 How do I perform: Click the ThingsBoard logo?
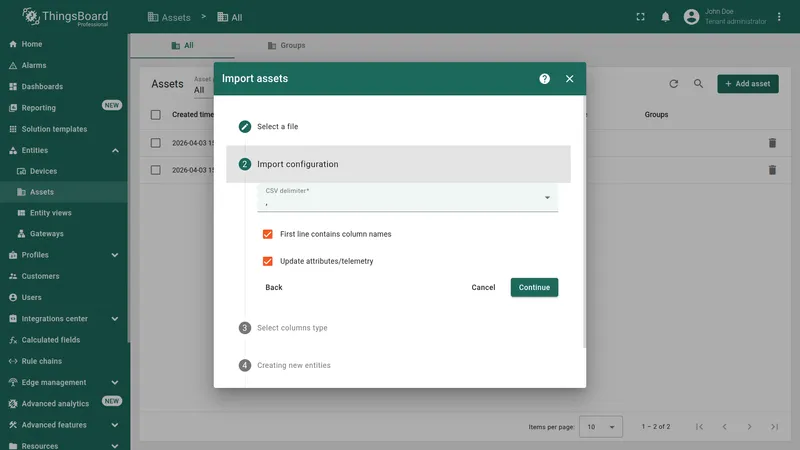(65, 17)
